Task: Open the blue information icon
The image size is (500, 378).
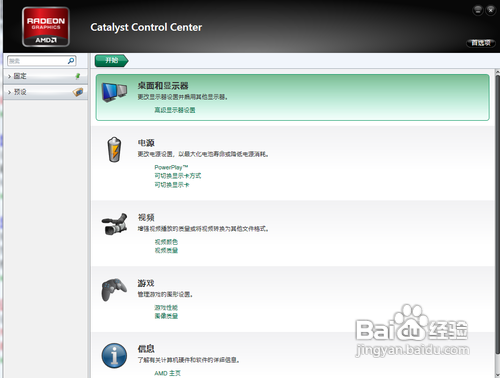Action: point(114,356)
